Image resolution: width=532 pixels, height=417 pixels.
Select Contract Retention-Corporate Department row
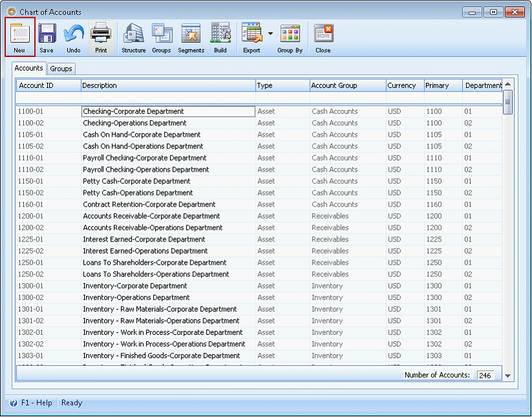(x=260, y=205)
